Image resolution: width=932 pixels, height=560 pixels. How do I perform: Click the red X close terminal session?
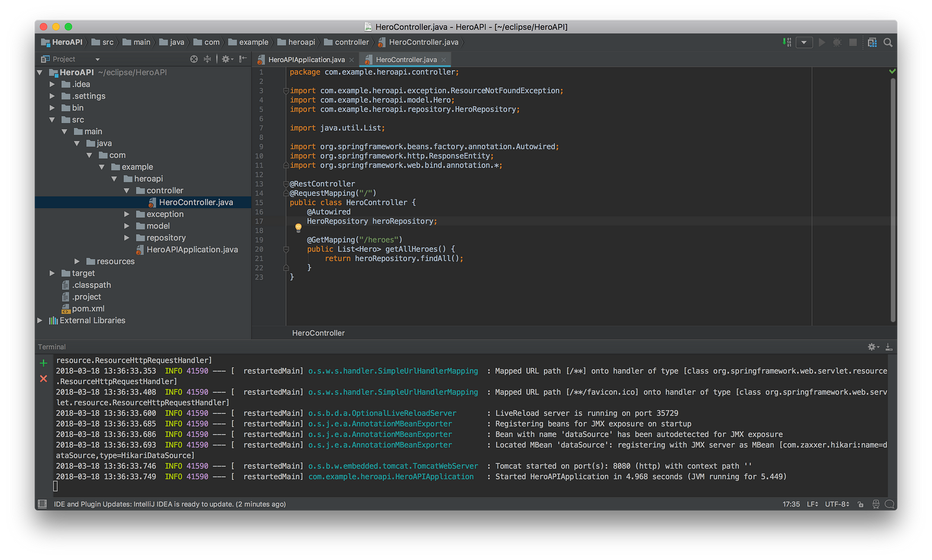[43, 379]
